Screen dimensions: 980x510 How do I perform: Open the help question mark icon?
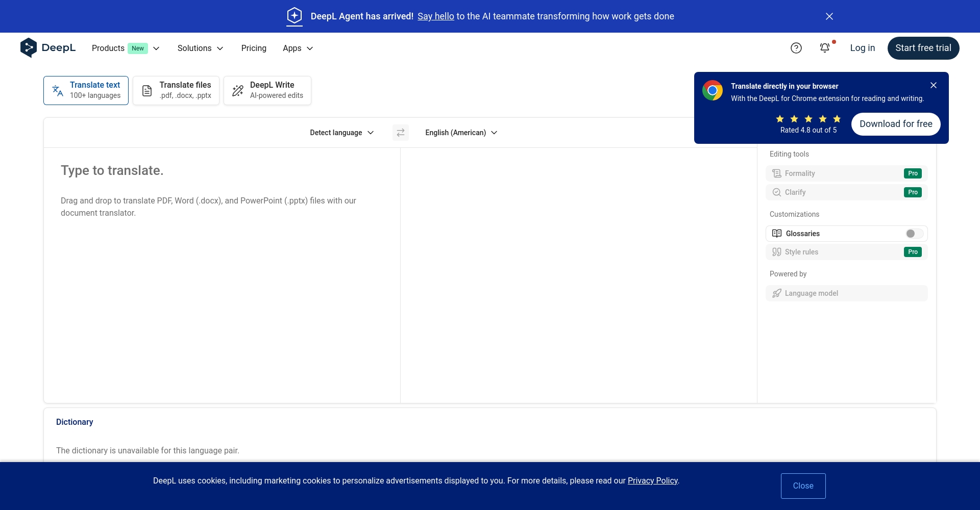click(796, 48)
